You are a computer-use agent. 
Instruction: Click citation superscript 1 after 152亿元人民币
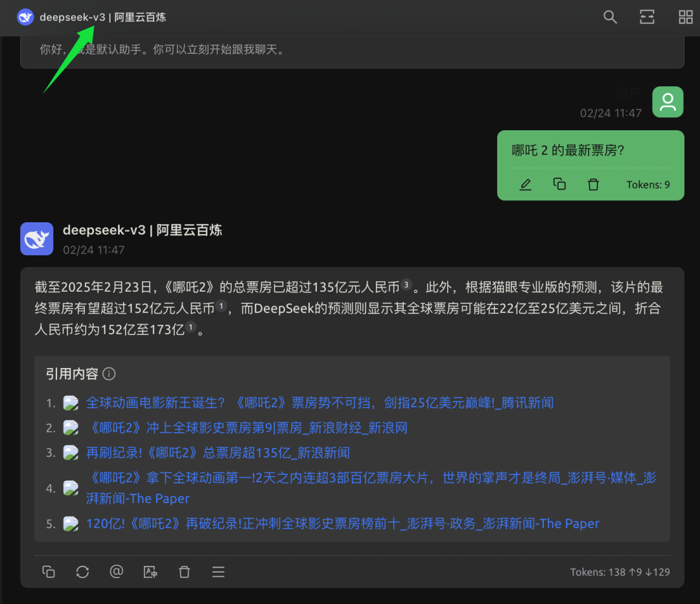pyautogui.click(x=221, y=306)
